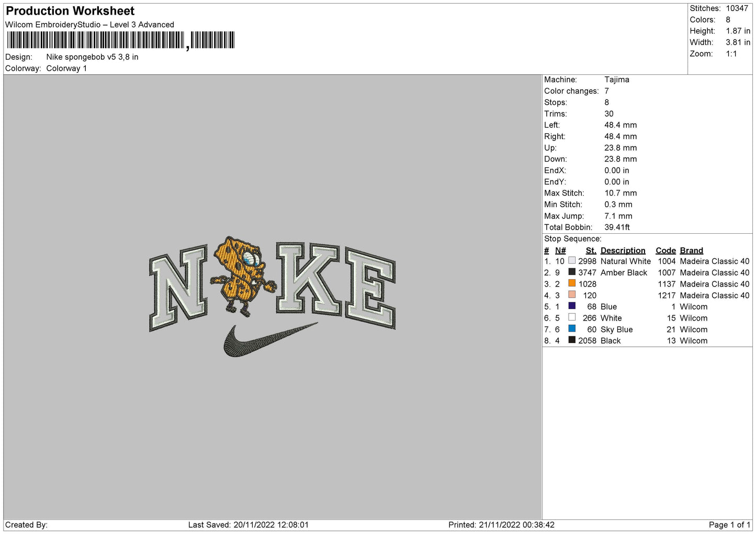Click the Zoom value 1:1
This screenshot has height=534, width=756.
[731, 54]
